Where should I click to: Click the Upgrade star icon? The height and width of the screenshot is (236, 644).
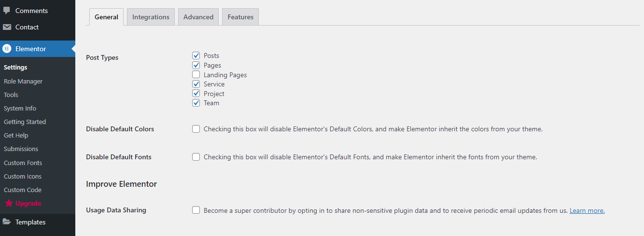[9, 203]
